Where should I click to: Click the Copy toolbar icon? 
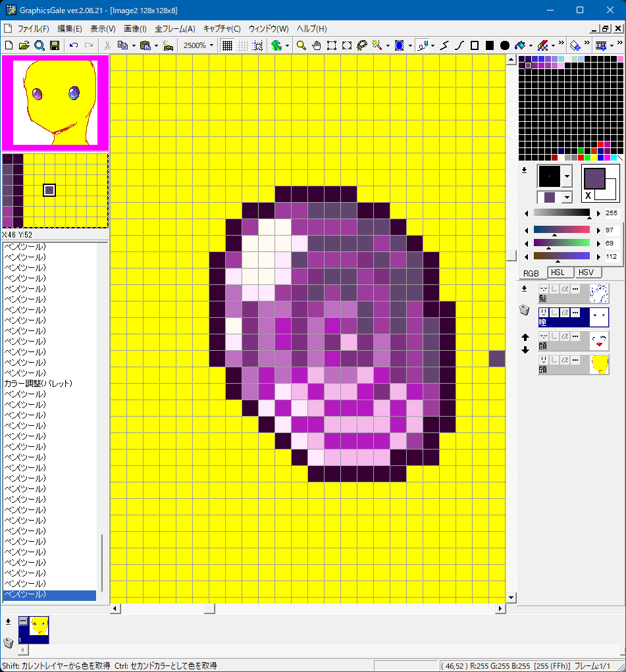(x=122, y=45)
